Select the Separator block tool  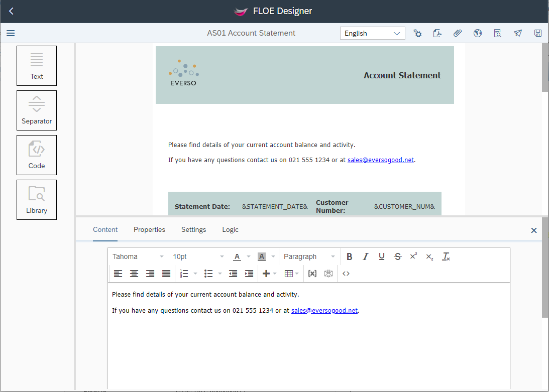(37, 110)
